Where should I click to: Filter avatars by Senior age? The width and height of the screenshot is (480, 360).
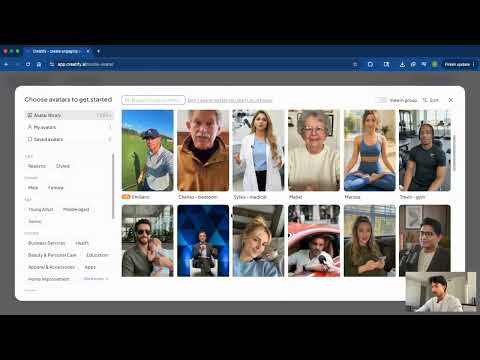pos(35,221)
